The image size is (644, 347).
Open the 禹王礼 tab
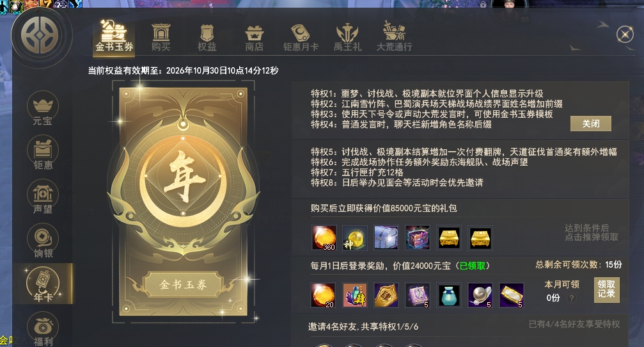tap(347, 38)
